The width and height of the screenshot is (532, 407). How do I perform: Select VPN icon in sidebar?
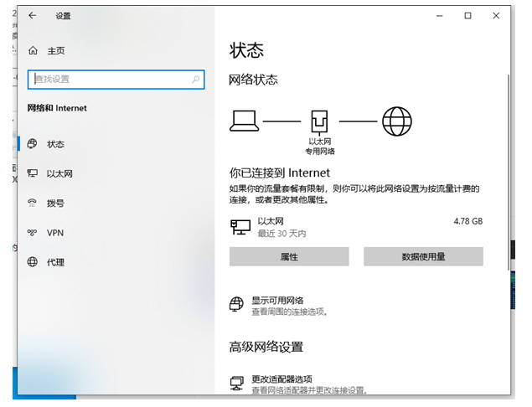(x=32, y=233)
